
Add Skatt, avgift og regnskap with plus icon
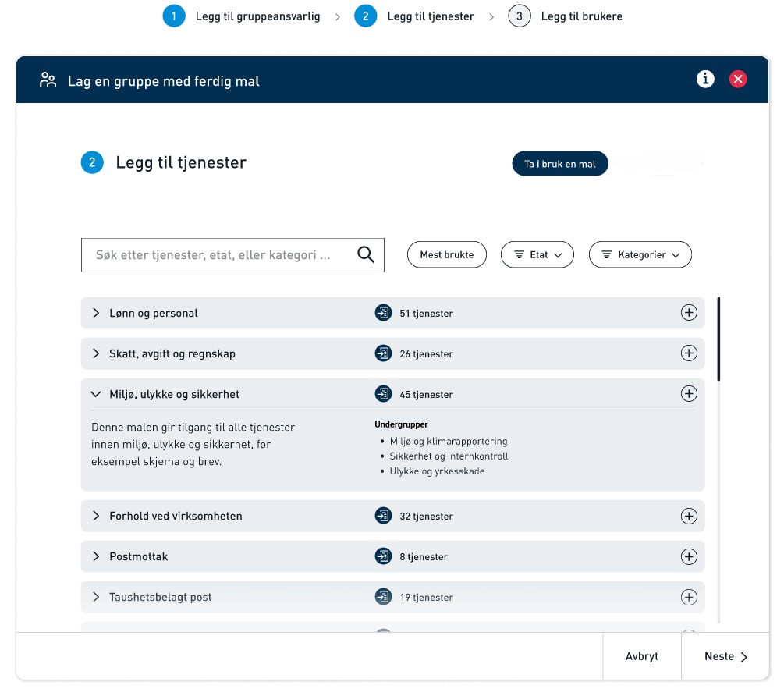pos(689,353)
